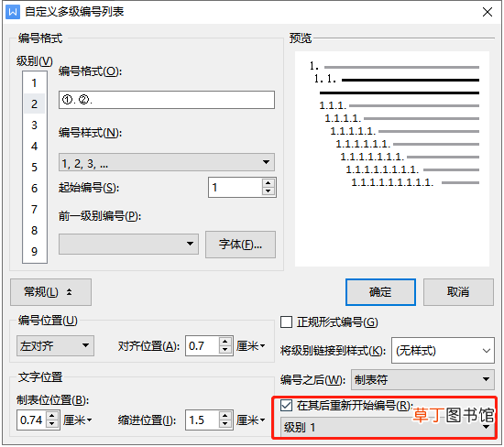Open the 厘米 unit dropdown beside 对齐位置
This screenshot has width=504, height=447.
[251, 345]
